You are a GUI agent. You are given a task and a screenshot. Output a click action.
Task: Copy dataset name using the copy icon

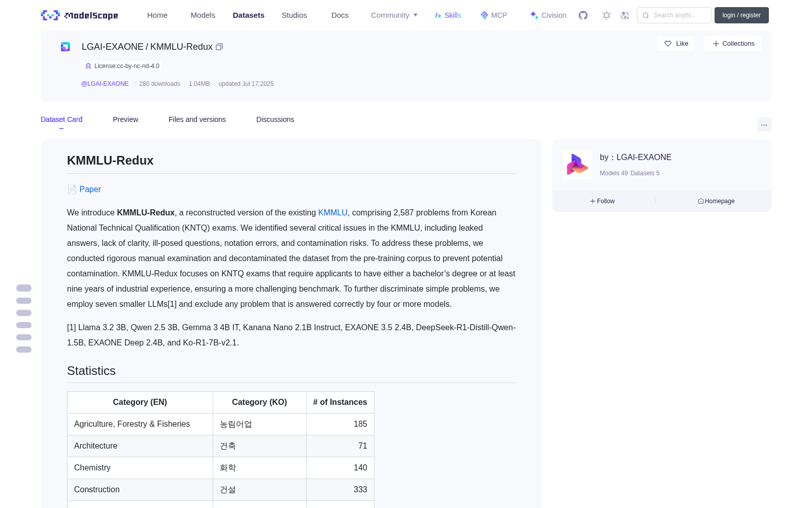click(219, 47)
